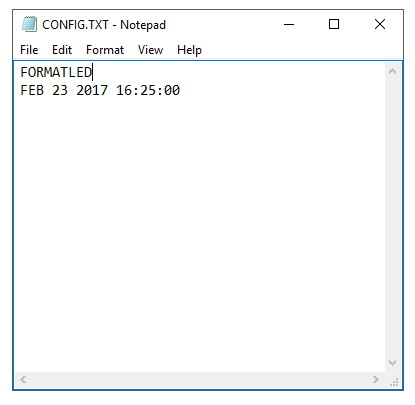
Task: Close the CONFIG.TXT Notepad window
Action: point(380,24)
